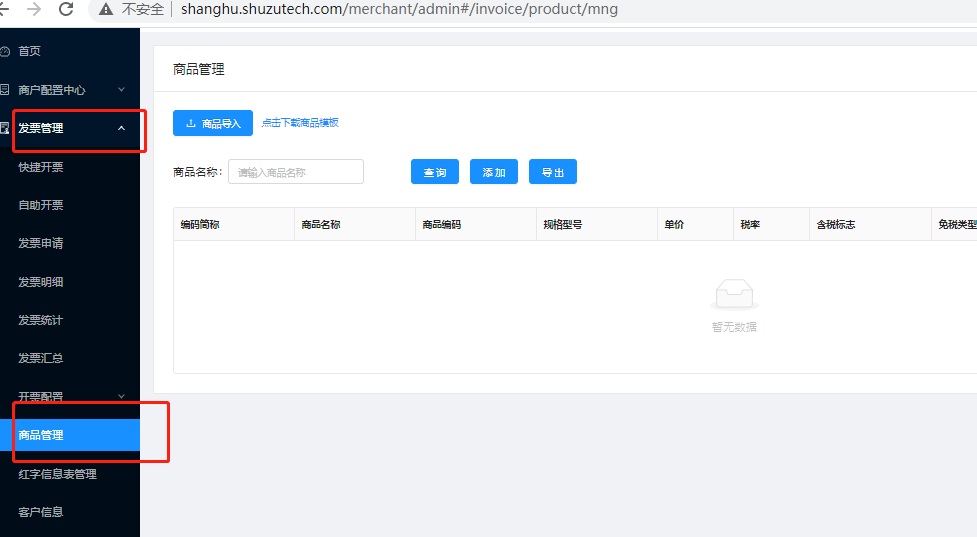The width and height of the screenshot is (977, 537).
Task: Click the 导出 button
Action: tap(553, 172)
